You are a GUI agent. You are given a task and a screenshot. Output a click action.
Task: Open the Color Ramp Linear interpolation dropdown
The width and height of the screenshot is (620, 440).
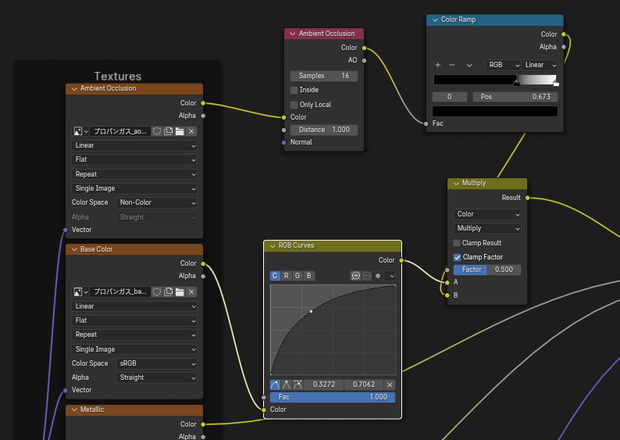(540, 65)
